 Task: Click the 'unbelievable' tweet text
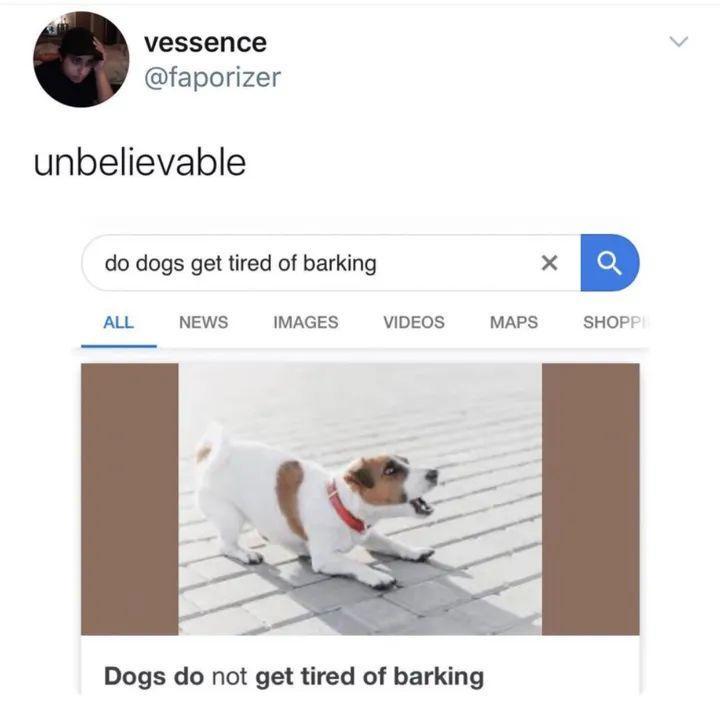pyautogui.click(x=140, y=163)
